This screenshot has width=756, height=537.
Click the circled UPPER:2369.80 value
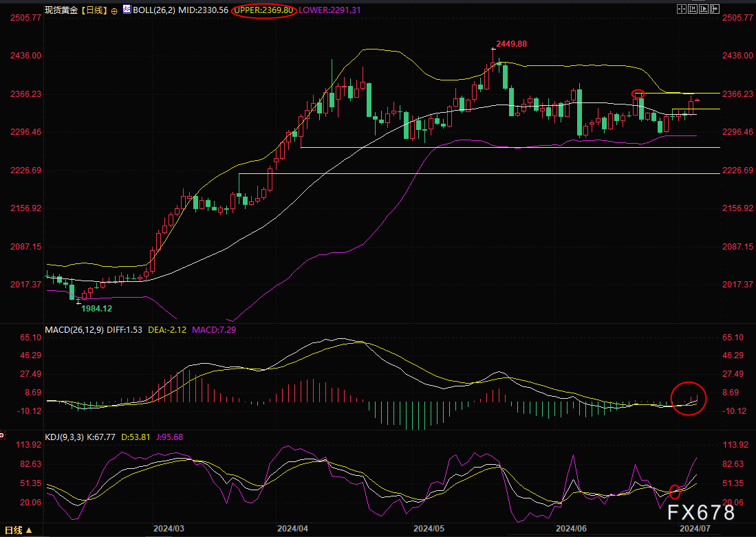[263, 10]
